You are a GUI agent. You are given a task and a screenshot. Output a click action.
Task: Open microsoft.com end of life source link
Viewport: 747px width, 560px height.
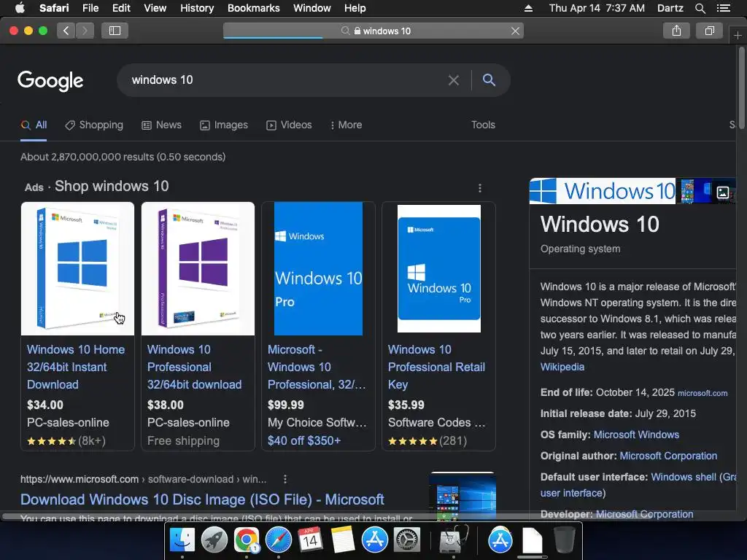(703, 393)
